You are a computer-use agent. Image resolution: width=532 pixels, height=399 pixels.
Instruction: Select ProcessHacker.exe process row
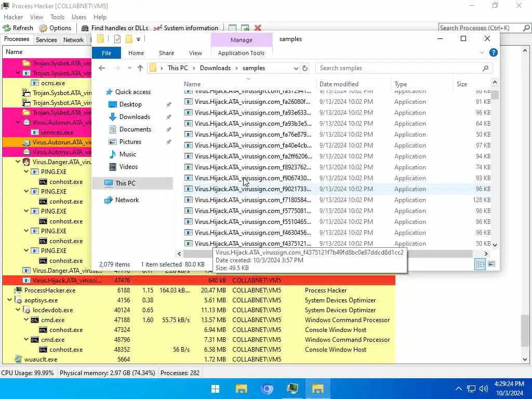tap(199, 290)
